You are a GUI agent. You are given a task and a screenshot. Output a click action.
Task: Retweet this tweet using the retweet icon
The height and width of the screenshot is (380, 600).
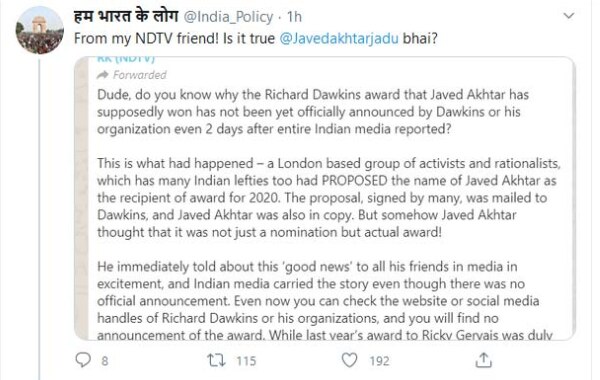[216, 360]
